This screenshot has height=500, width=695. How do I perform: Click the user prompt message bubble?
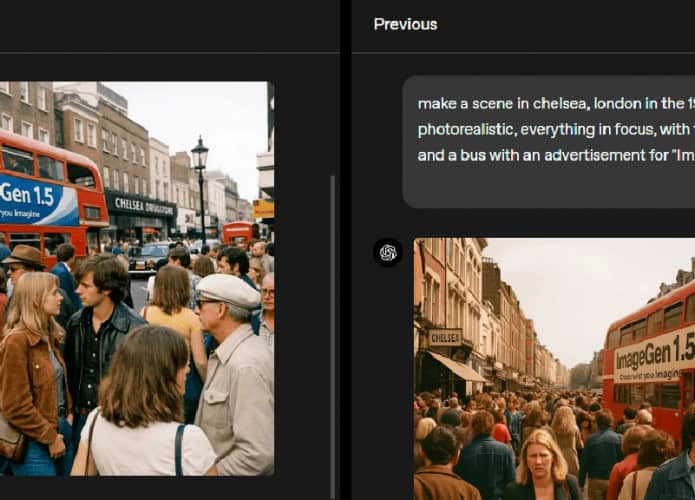click(550, 141)
